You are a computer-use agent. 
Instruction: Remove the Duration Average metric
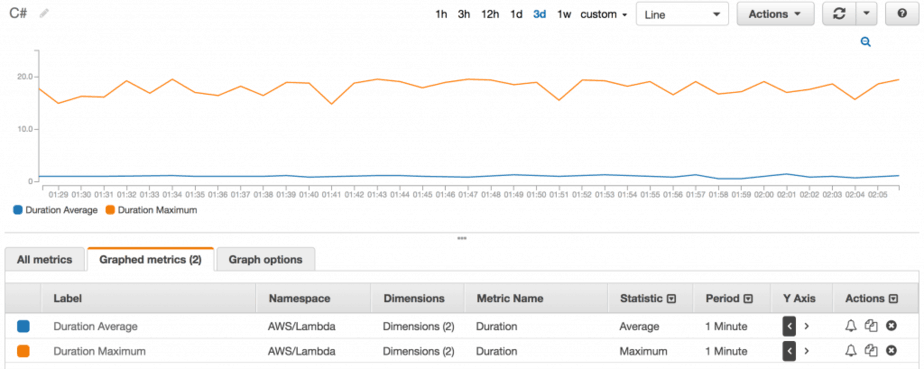892,326
